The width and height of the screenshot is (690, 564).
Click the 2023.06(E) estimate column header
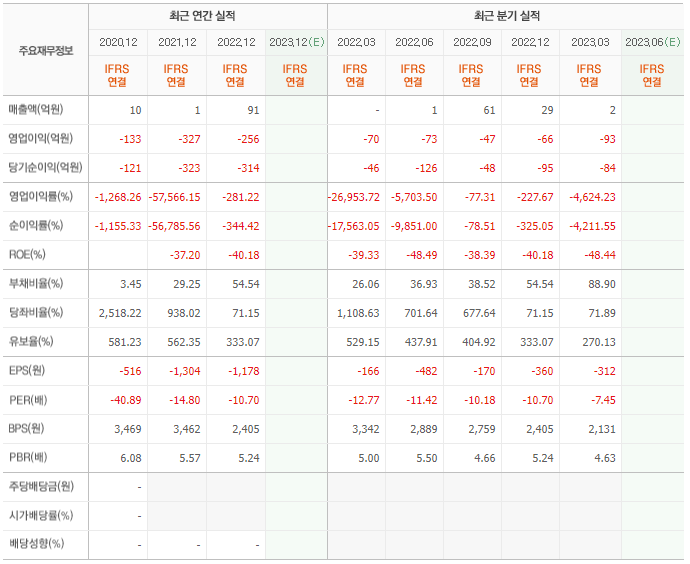tap(653, 42)
